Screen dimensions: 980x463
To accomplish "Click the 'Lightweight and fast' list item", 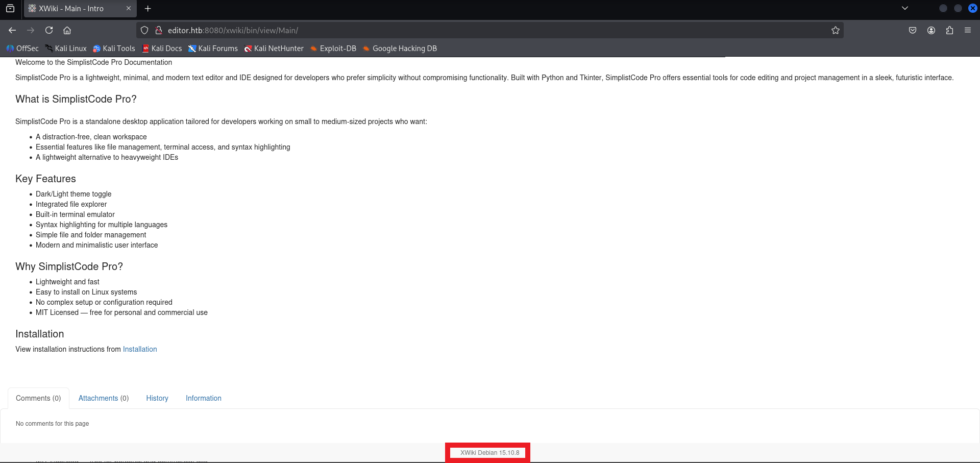I will [67, 282].
